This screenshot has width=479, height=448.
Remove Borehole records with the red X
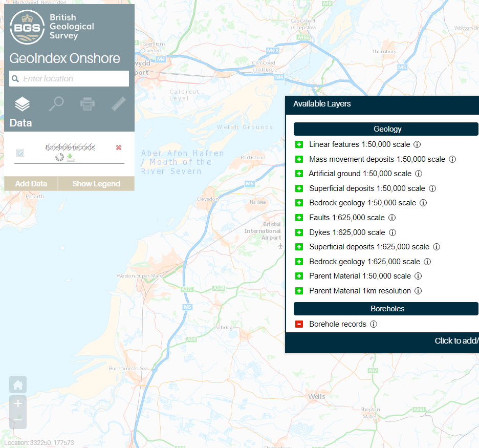point(119,147)
